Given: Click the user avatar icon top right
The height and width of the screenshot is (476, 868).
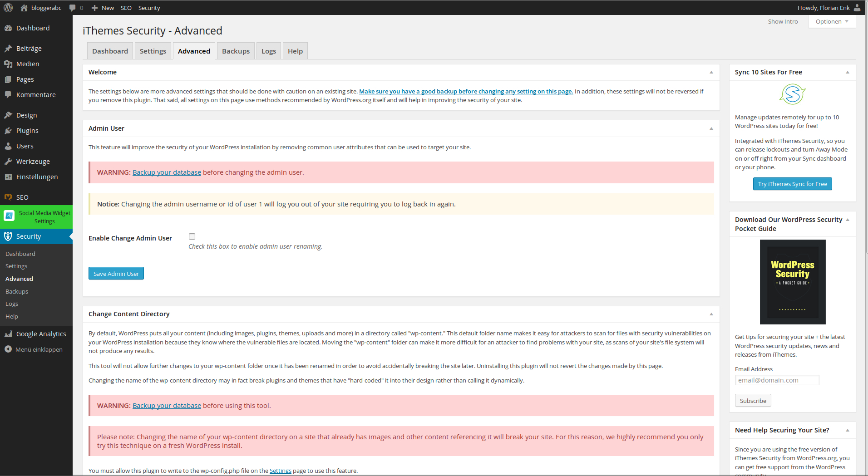Looking at the screenshot, I should [857, 8].
